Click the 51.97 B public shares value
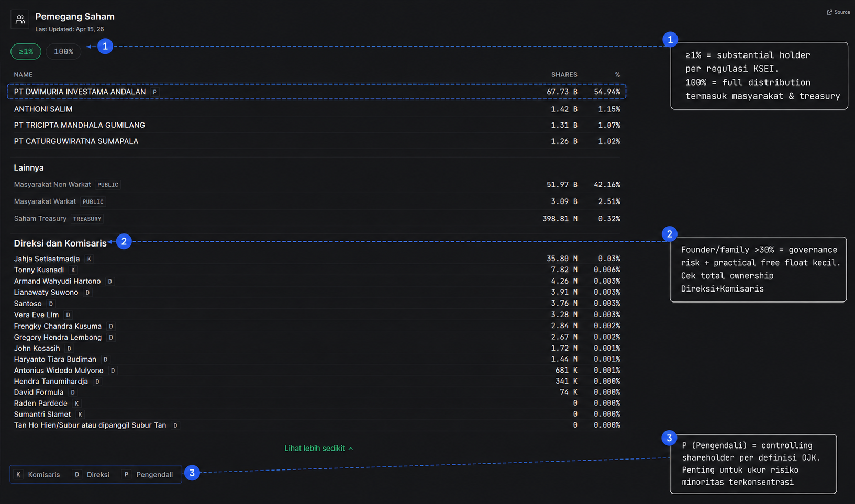Screen dimensions: 855x504 [562, 184]
